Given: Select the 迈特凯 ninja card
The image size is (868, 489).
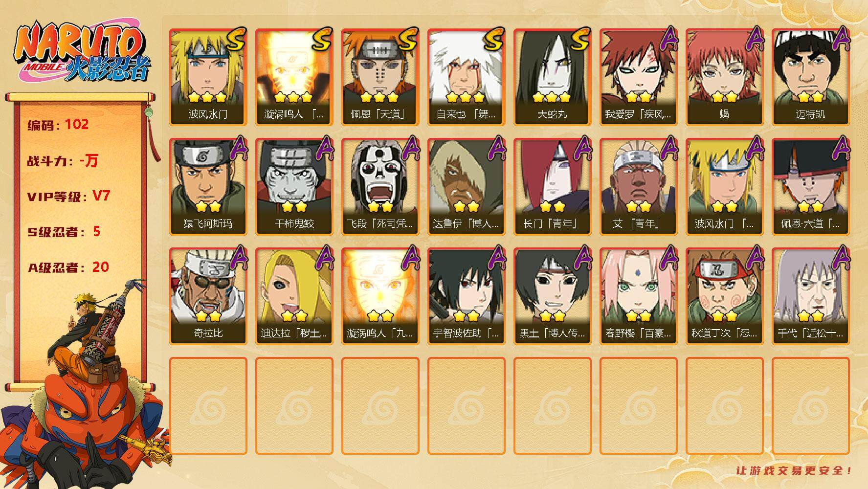Looking at the screenshot, I should (x=811, y=77).
